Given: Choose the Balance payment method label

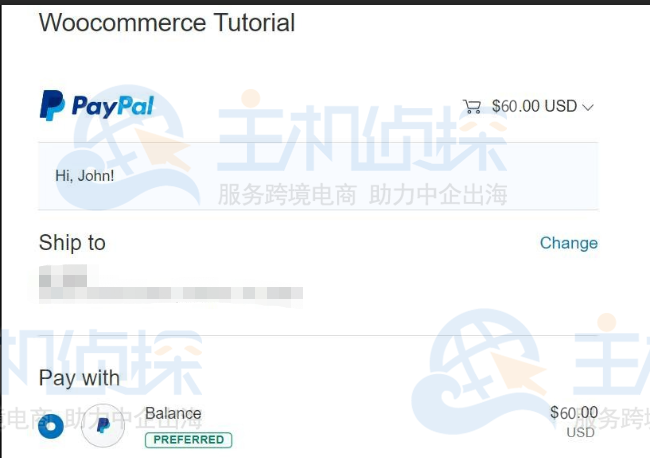Looking at the screenshot, I should click(x=173, y=414).
